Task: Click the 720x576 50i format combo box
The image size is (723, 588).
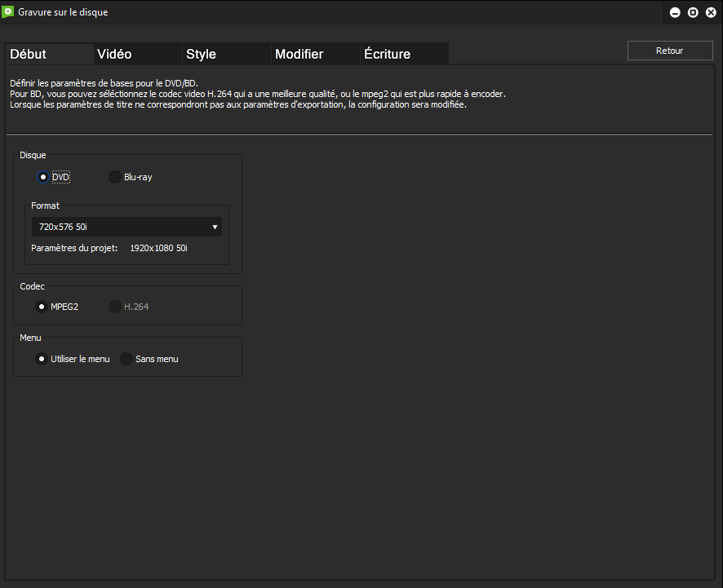Action: click(122, 227)
